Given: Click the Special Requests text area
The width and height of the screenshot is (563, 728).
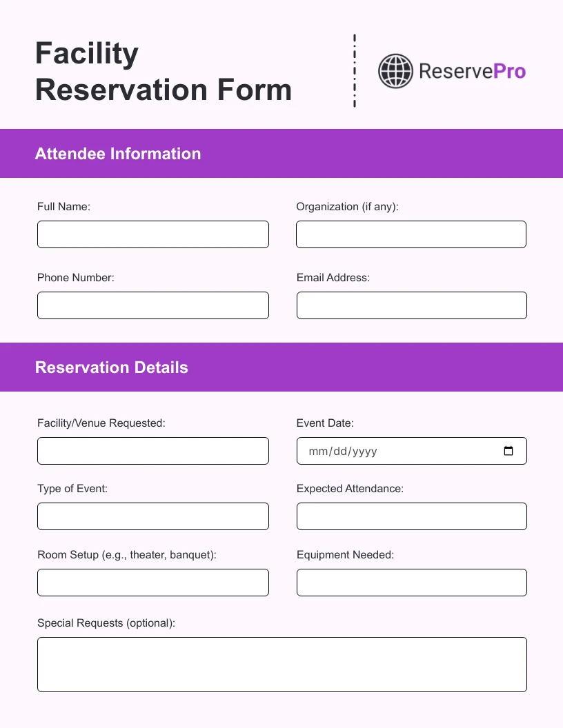Looking at the screenshot, I should click(x=281, y=664).
